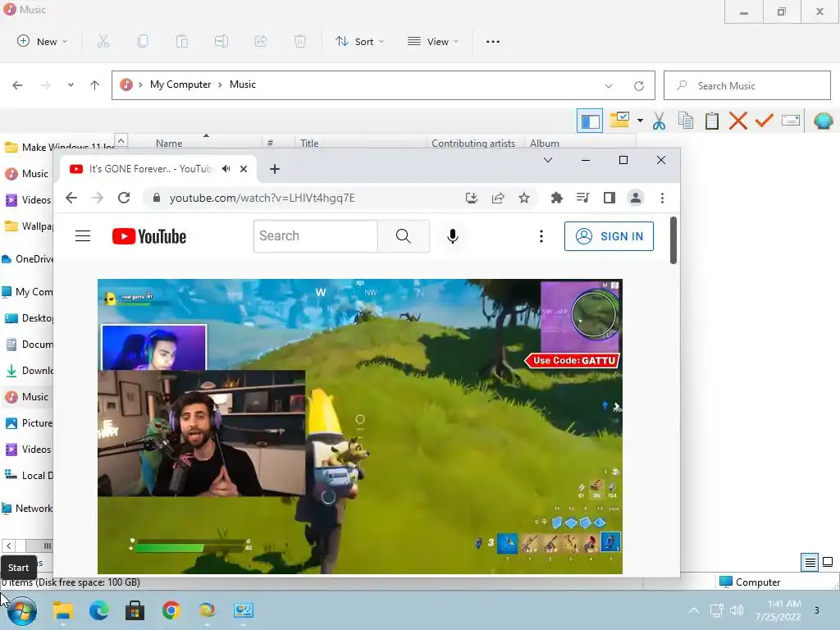Search with voice microphone on YouTube
The image size is (840, 630).
tap(453, 235)
